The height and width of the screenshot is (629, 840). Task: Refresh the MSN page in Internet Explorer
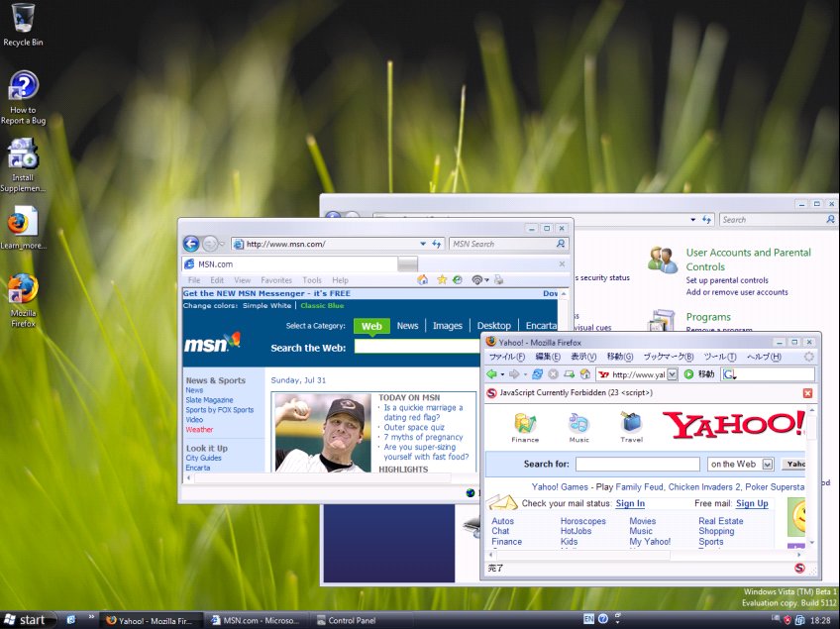tap(437, 244)
